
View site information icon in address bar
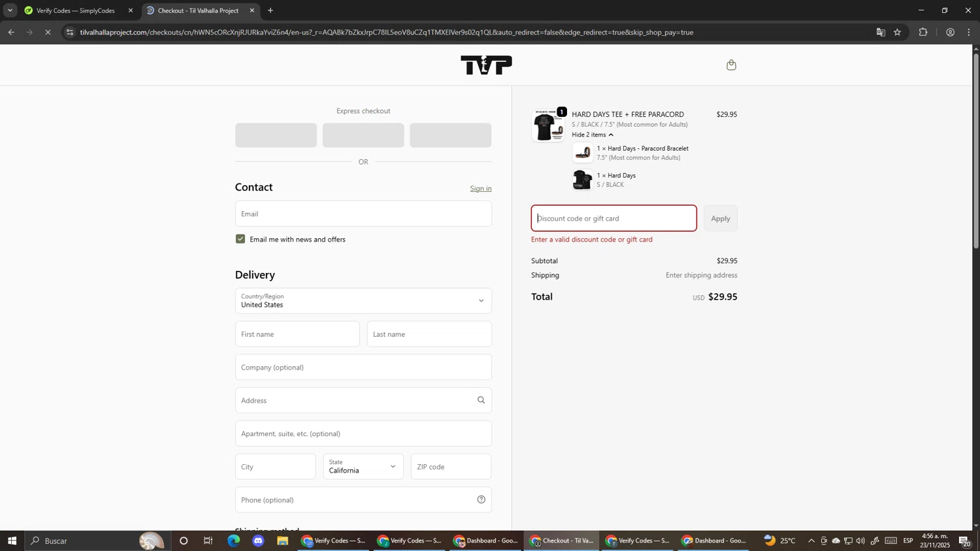(70, 32)
